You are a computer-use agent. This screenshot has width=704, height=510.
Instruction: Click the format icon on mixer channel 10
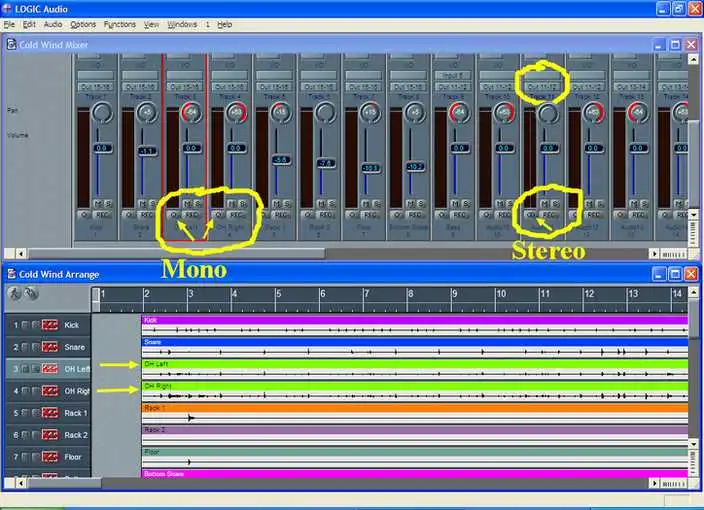pyautogui.click(x=487, y=215)
